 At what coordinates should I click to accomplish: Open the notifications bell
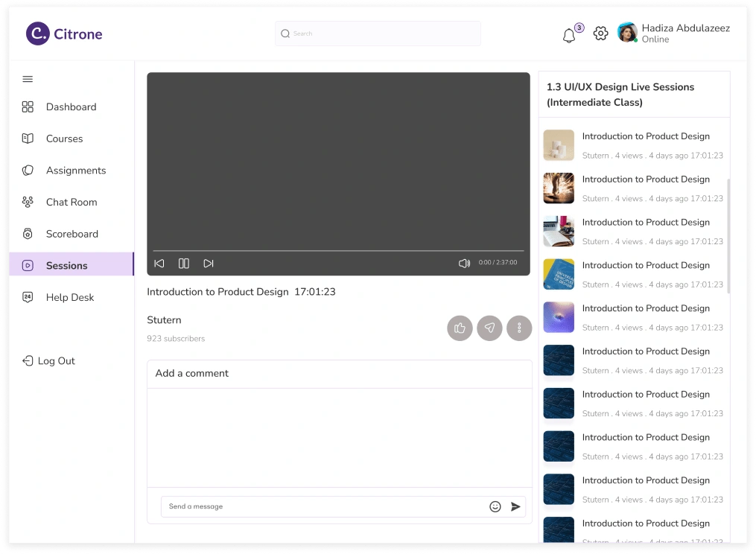click(569, 35)
